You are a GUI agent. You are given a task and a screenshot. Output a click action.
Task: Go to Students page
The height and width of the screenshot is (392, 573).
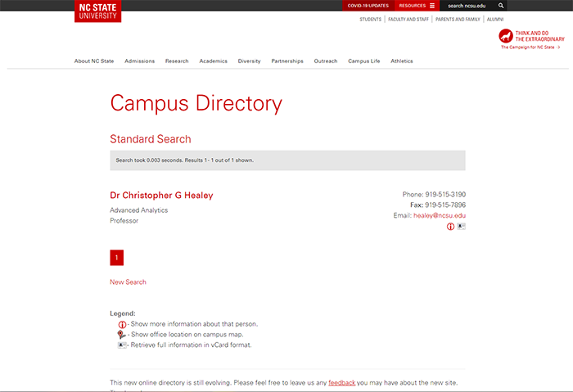[370, 20]
